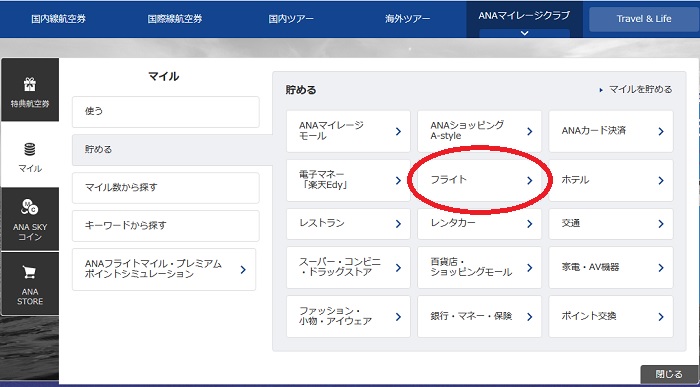Click the arrow on レストラン tile
The width and height of the screenshot is (700, 387).
point(398,224)
